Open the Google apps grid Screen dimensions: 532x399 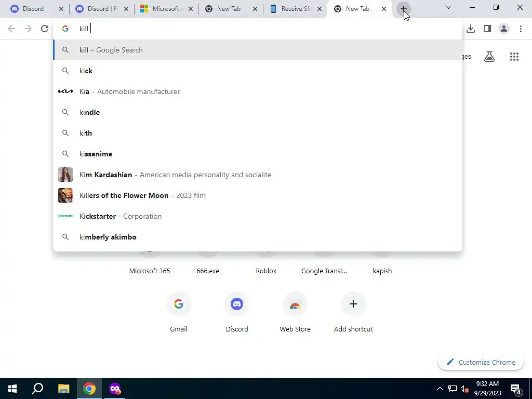click(514, 57)
